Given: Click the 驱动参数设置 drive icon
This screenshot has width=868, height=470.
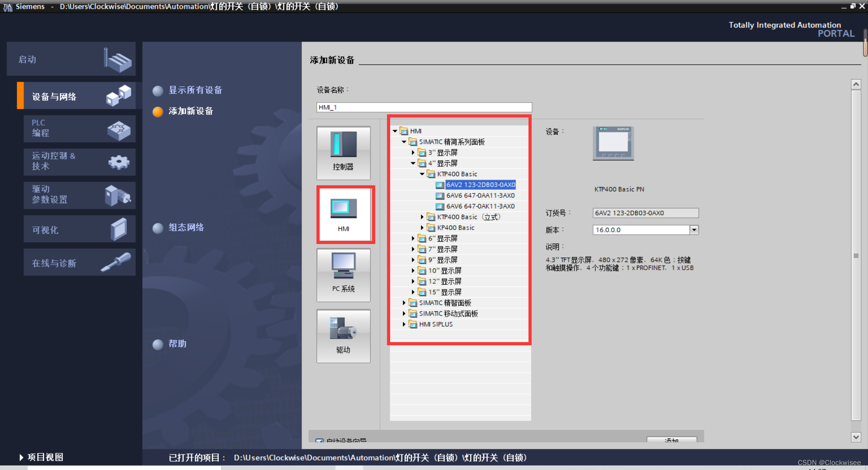Looking at the screenshot, I should (118, 195).
